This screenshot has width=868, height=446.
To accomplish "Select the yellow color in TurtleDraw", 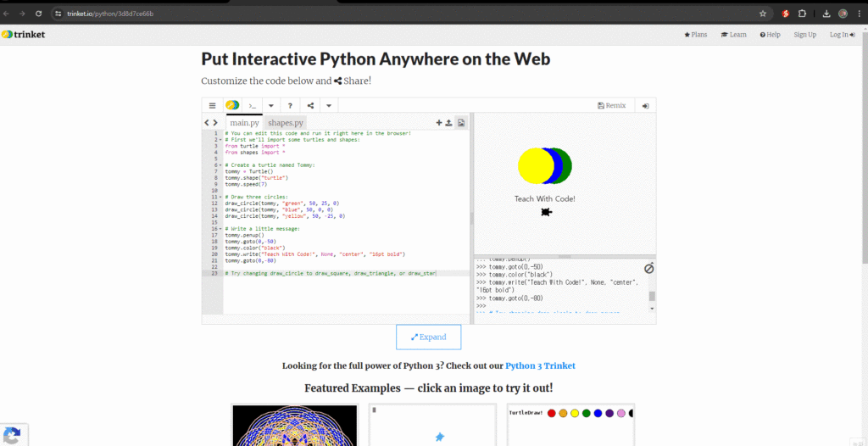I will 575,413.
